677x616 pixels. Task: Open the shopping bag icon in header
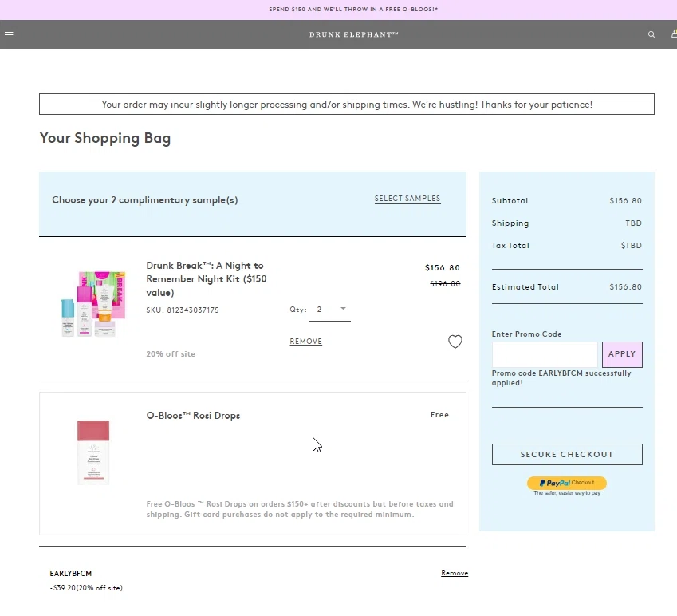point(674,34)
